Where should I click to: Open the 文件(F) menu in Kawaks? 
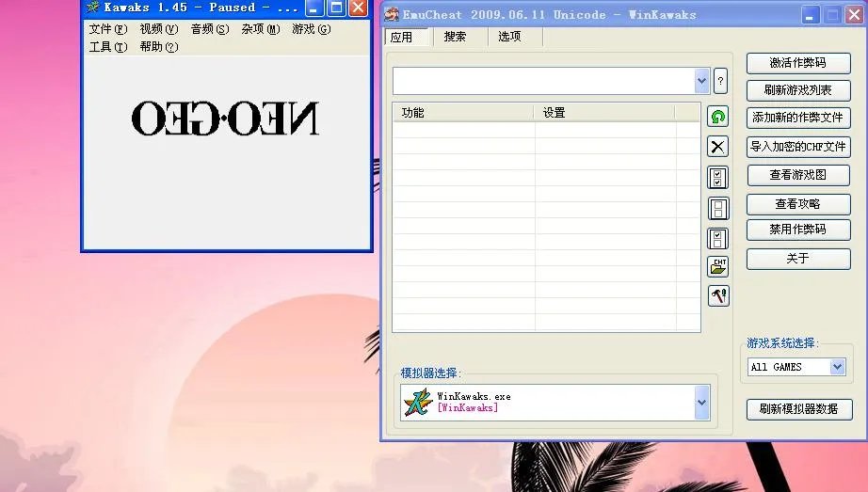[x=108, y=29]
